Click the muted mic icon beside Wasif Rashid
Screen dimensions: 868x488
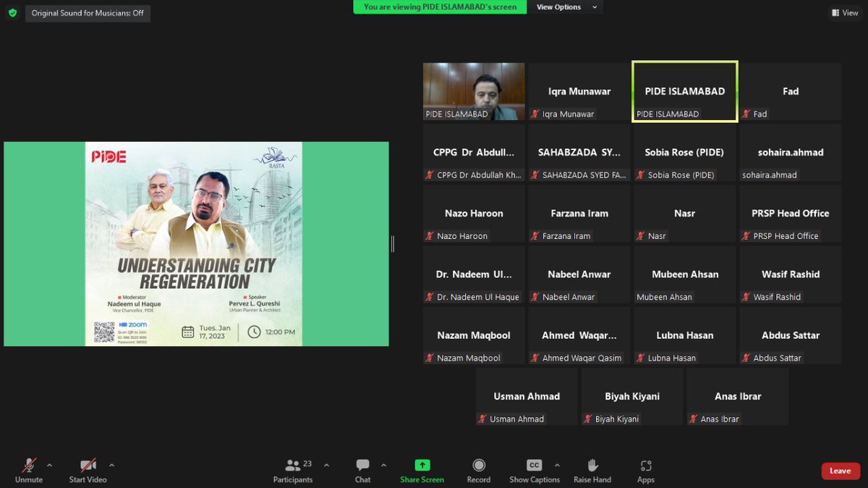click(x=746, y=297)
